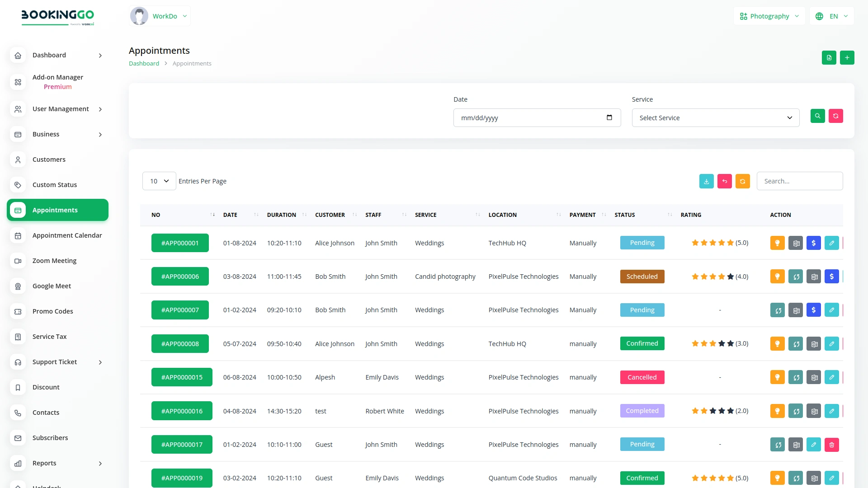
Task: Open the Select Service dropdown
Action: [x=715, y=117]
